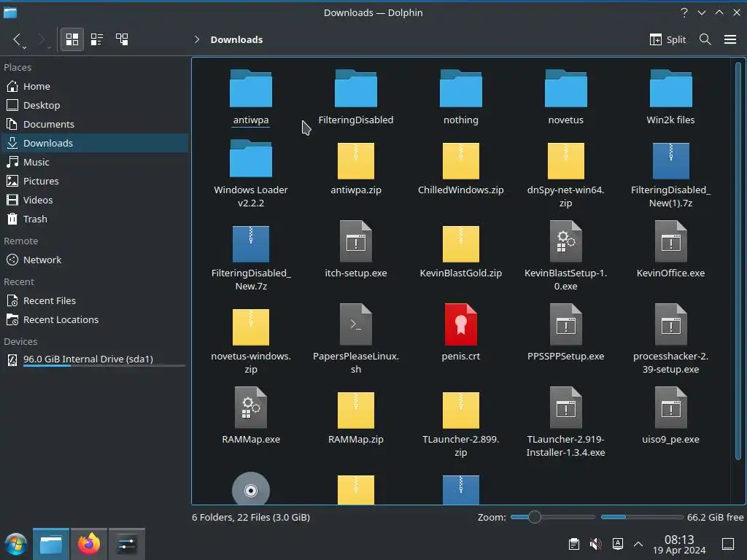
Task: Click the forward navigation arrow
Action: tap(42, 39)
